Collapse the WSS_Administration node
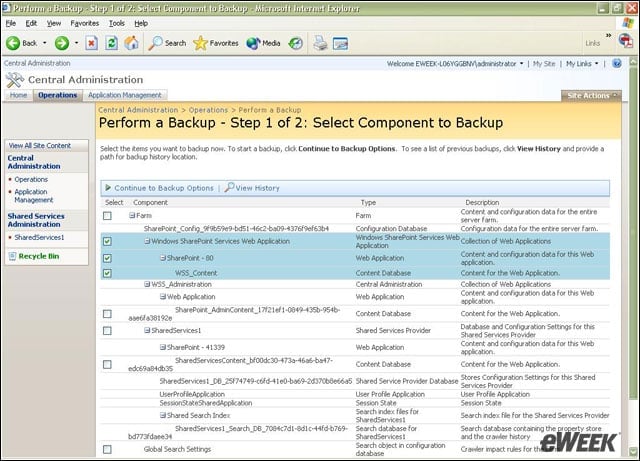This screenshot has width=640, height=461. click(147, 284)
